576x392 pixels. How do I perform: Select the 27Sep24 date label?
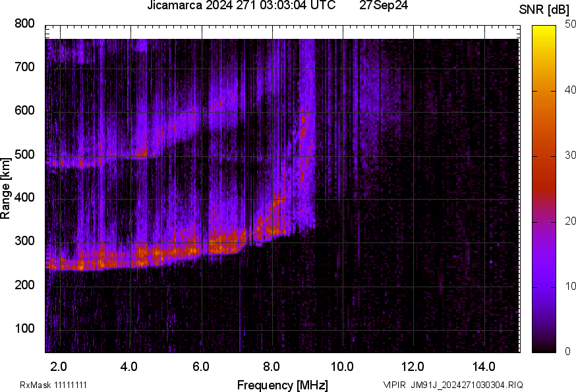coord(384,6)
